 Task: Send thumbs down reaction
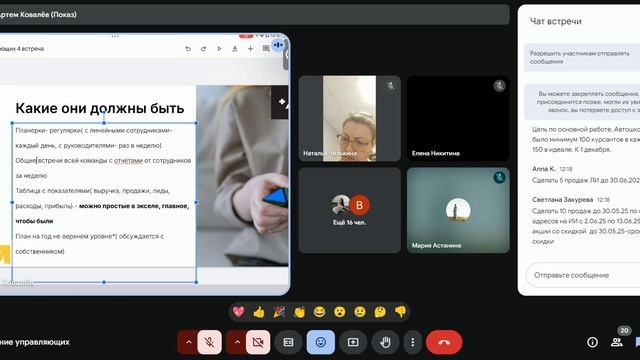tap(400, 312)
